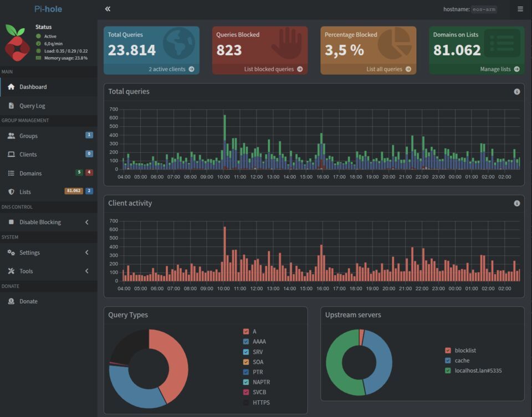Image resolution: width=532 pixels, height=417 pixels.
Task: Click arrow icon next to List blocked queries
Action: point(300,69)
